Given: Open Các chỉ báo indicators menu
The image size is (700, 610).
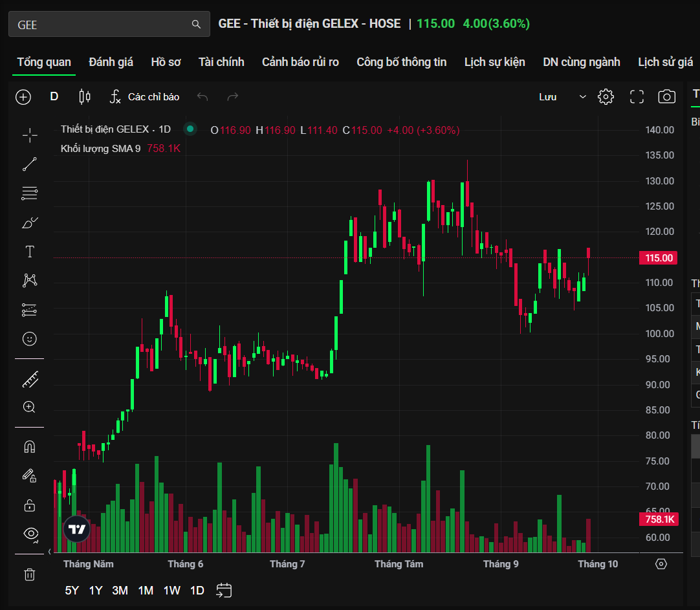Looking at the screenshot, I should 145,97.
